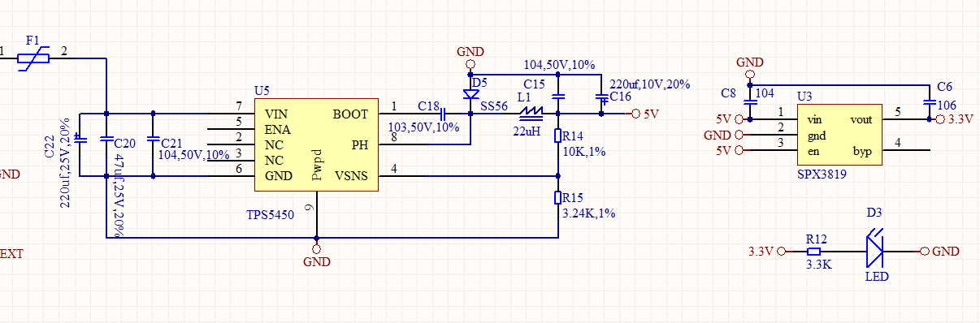Select the GND port after the LED

[940, 252]
